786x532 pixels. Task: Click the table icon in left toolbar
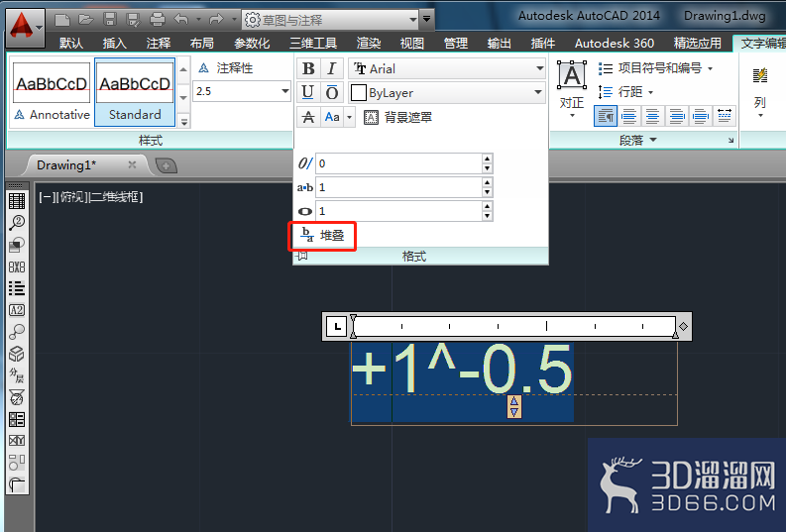[17, 201]
